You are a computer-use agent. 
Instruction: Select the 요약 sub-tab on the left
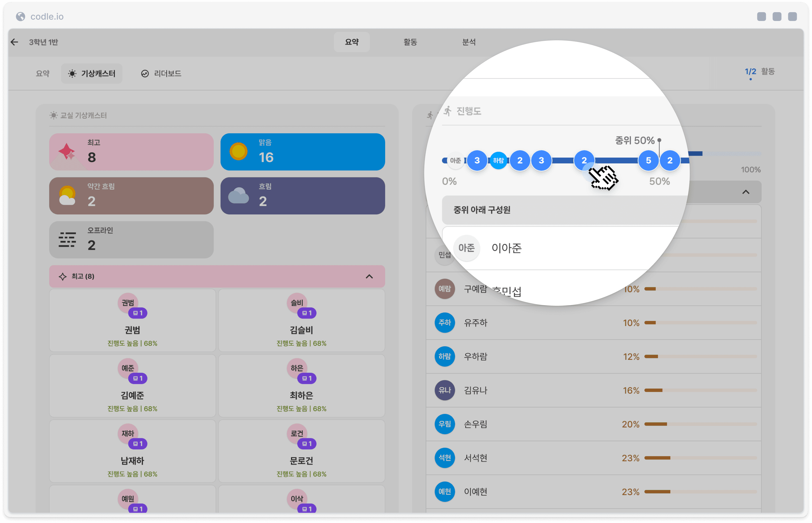pos(43,73)
